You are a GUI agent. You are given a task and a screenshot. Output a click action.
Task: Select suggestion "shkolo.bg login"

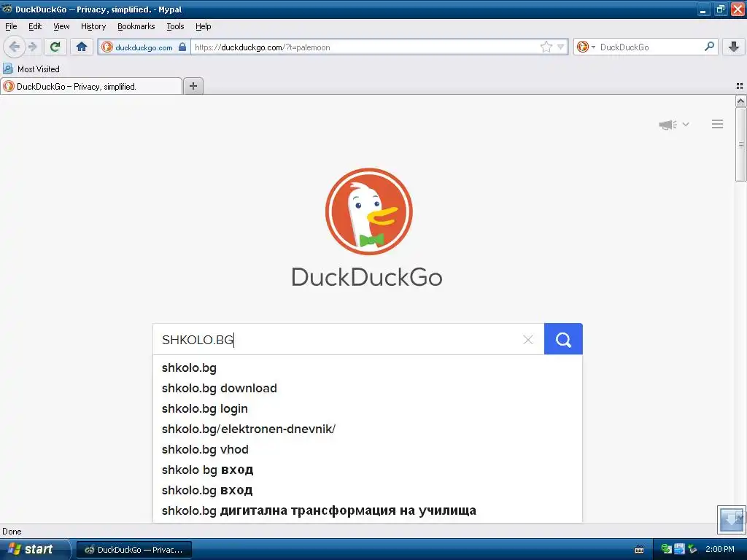pos(368,408)
